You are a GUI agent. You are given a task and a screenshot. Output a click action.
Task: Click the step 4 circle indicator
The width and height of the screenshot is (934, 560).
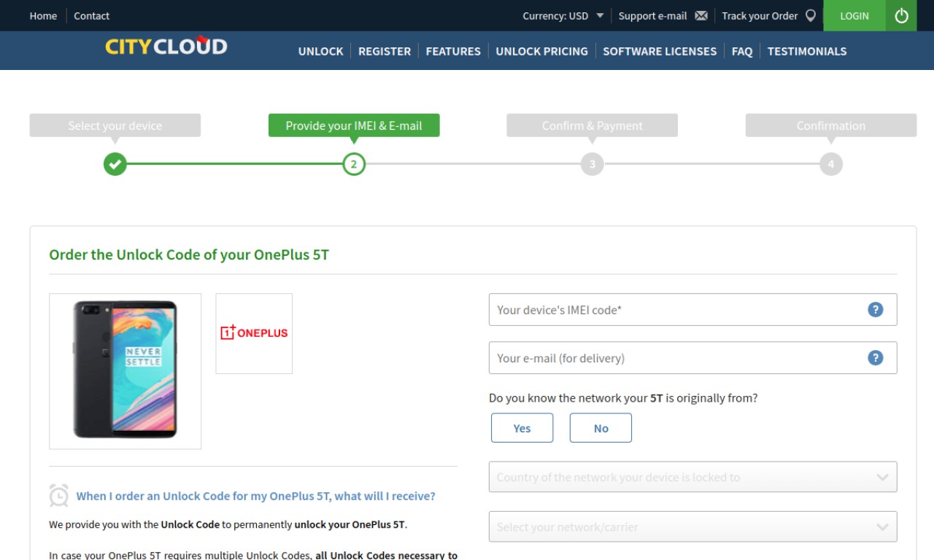[x=831, y=164]
